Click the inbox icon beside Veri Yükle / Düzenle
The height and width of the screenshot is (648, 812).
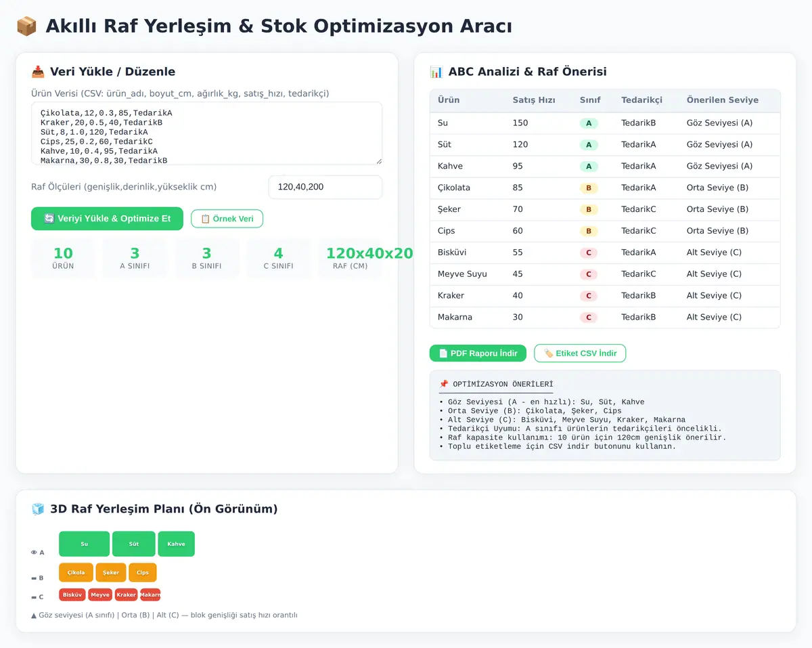38,72
